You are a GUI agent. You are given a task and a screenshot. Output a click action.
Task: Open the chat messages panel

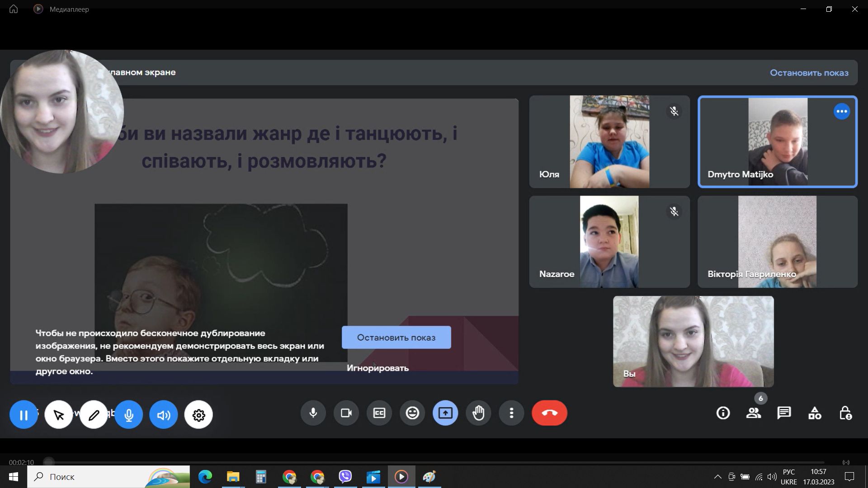pyautogui.click(x=784, y=413)
